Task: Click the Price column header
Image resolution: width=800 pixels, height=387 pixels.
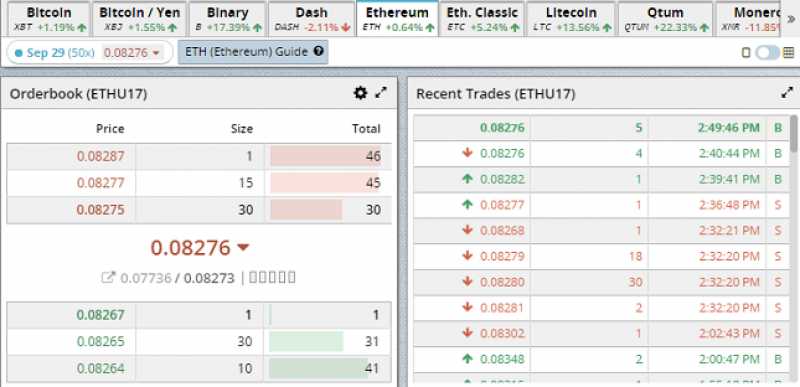Action: click(110, 128)
